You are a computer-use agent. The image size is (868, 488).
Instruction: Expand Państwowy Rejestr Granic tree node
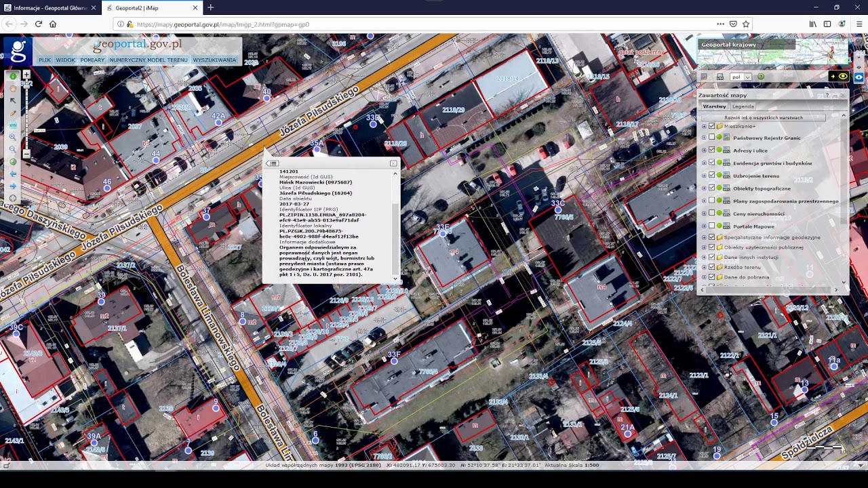[x=704, y=138]
